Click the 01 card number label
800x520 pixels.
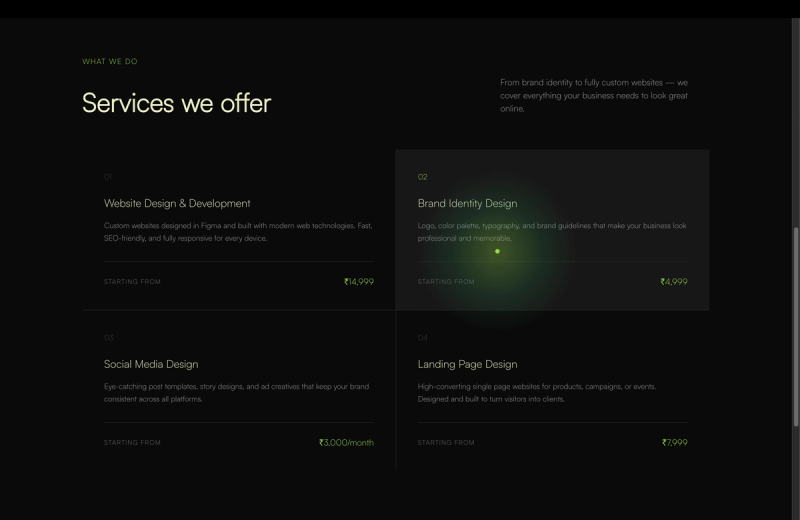click(108, 177)
